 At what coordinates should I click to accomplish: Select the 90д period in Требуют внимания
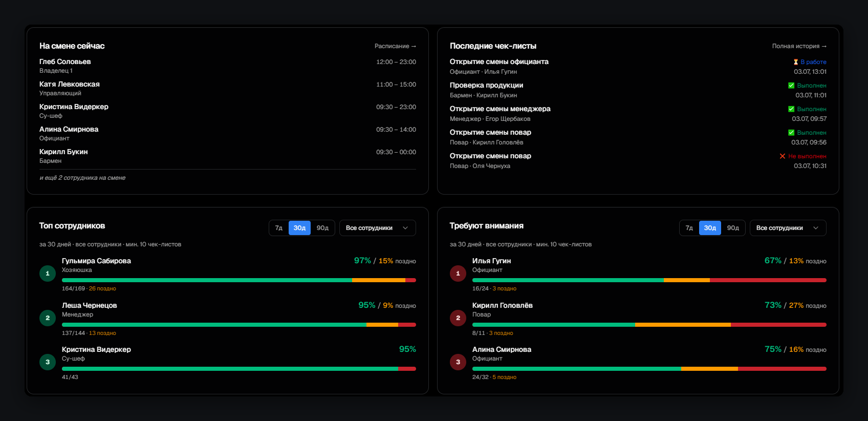(x=733, y=228)
